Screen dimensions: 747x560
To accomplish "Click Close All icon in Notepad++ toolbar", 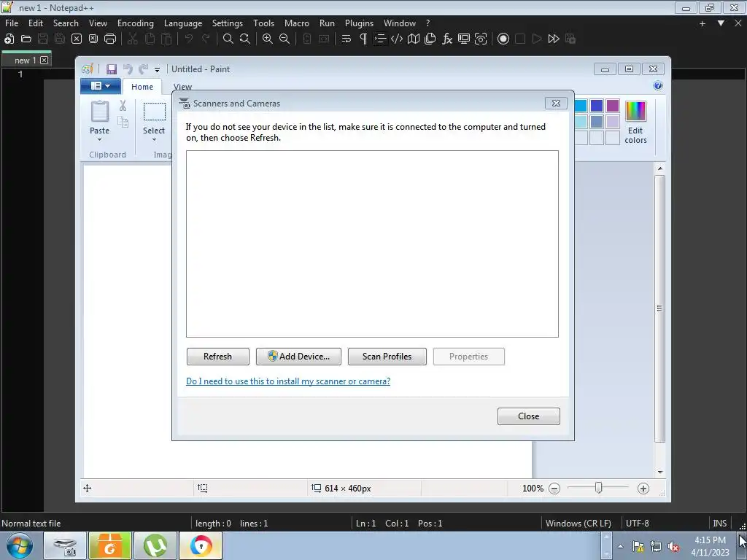I will click(93, 39).
